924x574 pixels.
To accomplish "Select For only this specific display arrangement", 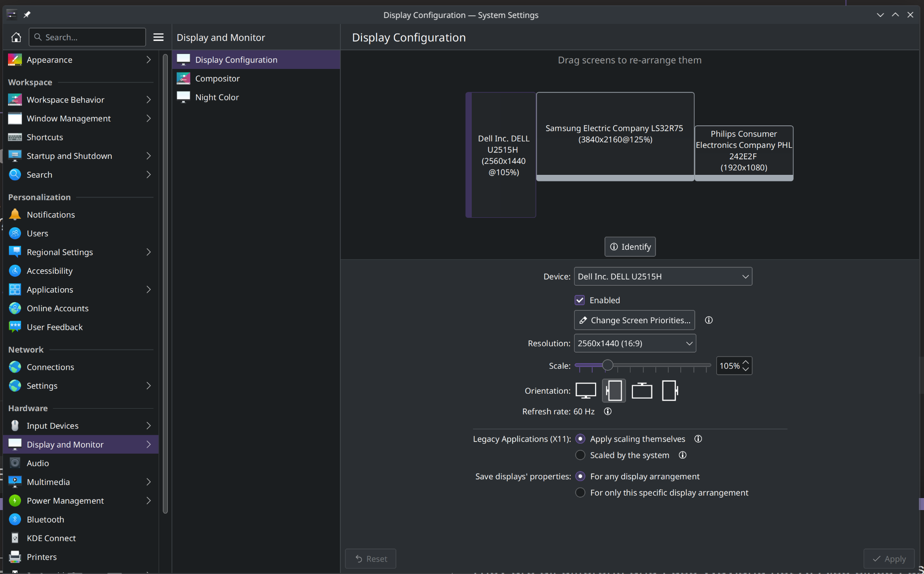I will click(x=580, y=493).
